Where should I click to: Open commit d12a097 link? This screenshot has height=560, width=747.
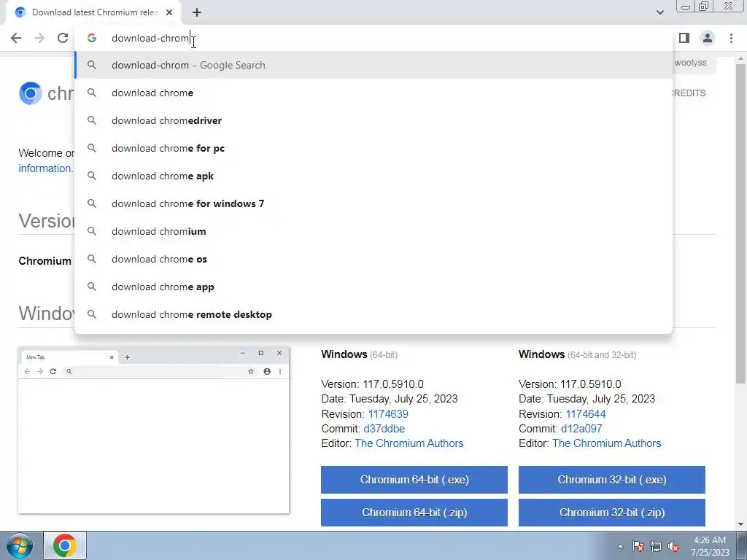click(x=581, y=429)
